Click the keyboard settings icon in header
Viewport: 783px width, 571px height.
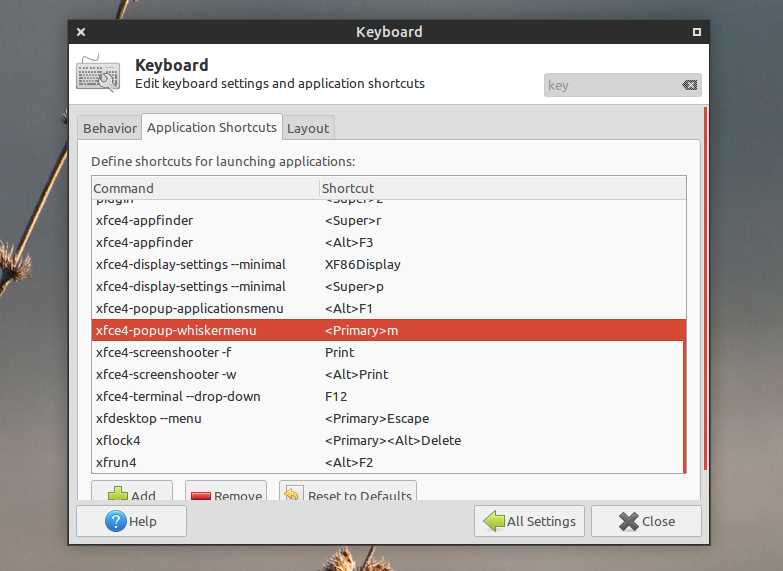[x=98, y=73]
